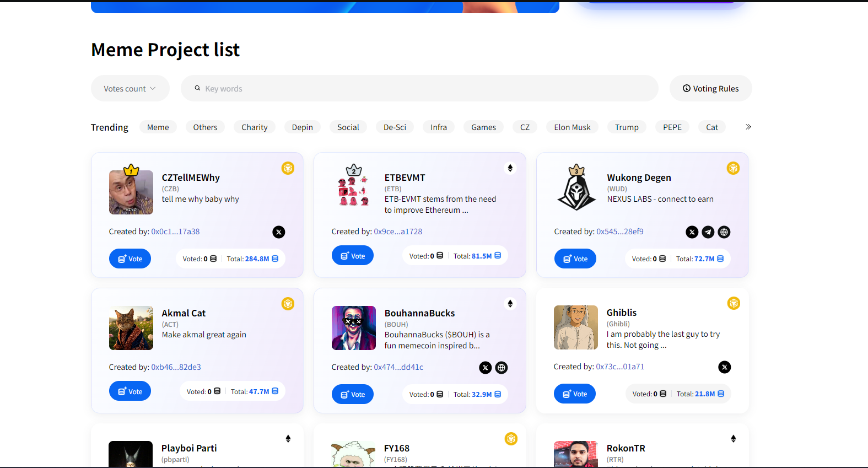Open creator address 0x9ce...a1728 link
Image resolution: width=868 pixels, height=468 pixels.
tap(398, 232)
